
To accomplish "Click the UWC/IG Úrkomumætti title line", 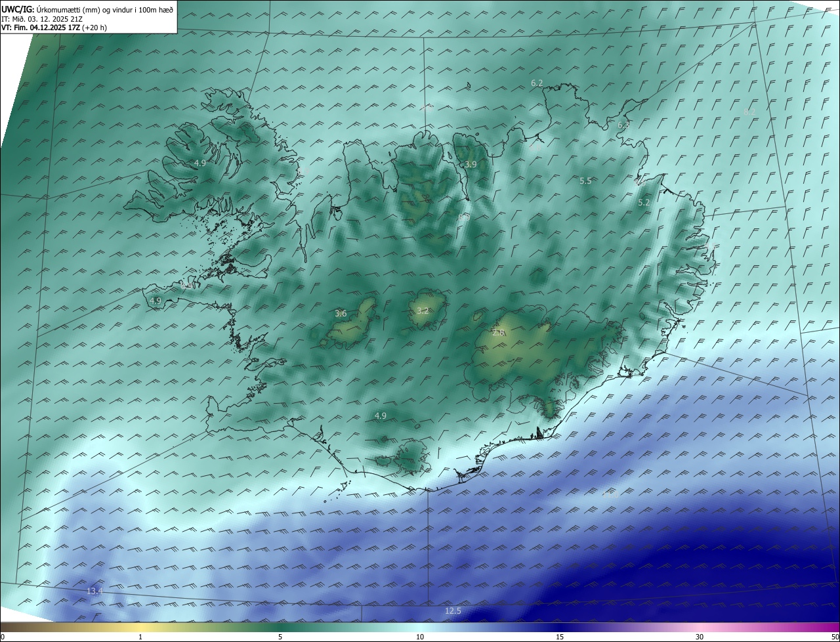I will point(87,9).
